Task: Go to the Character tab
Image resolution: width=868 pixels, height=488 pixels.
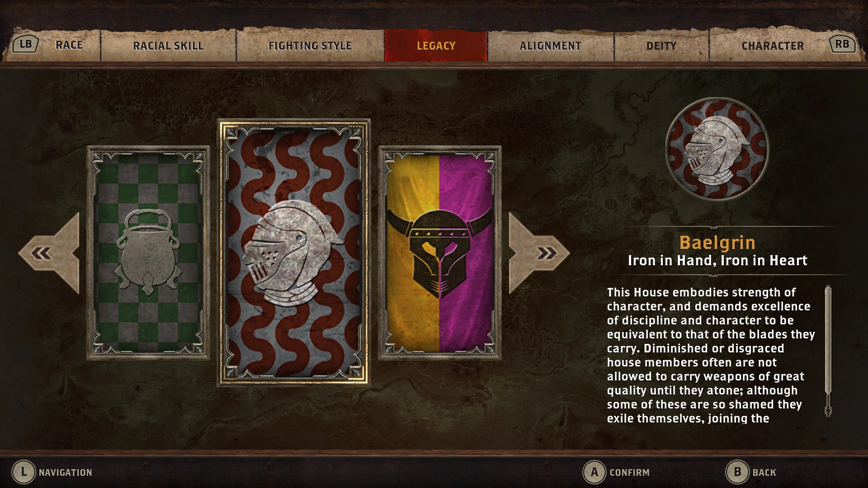Action: pyautogui.click(x=773, y=46)
